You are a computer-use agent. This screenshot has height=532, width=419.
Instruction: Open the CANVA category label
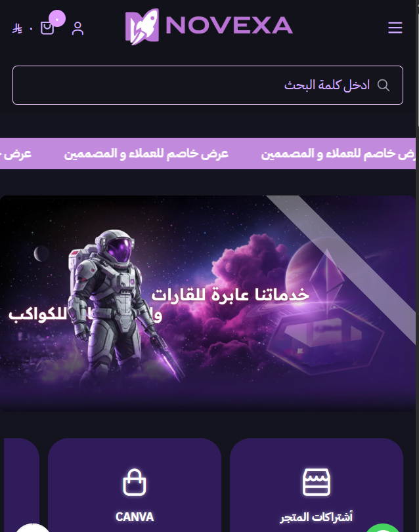pos(135,517)
